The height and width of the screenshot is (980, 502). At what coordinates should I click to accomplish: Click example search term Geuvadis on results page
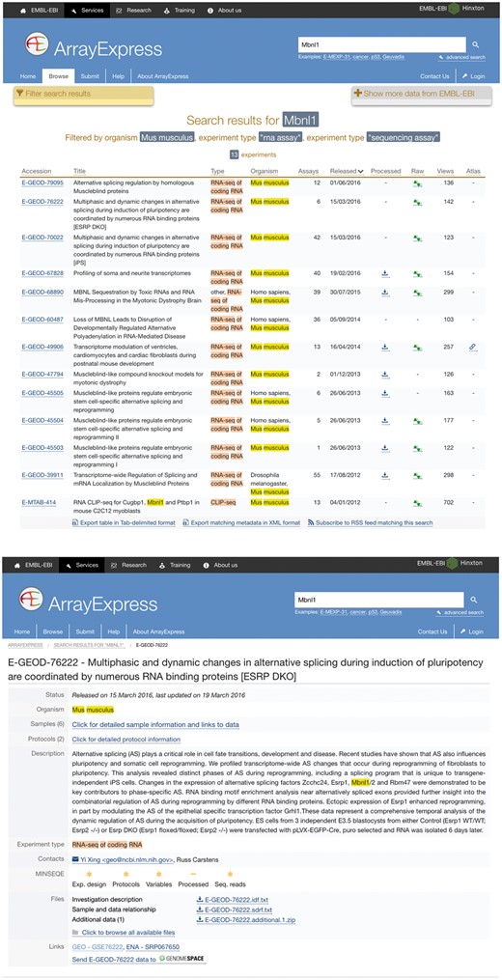[395, 58]
